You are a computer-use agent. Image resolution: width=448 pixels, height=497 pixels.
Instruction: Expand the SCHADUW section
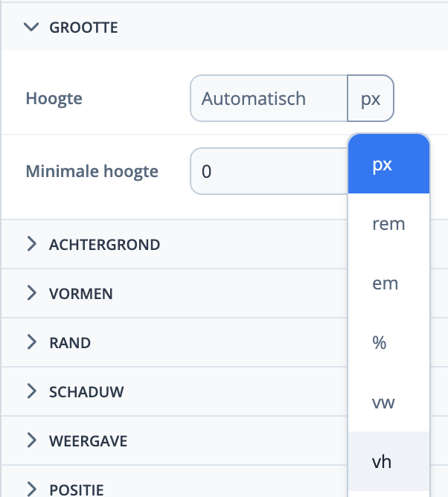31,391
